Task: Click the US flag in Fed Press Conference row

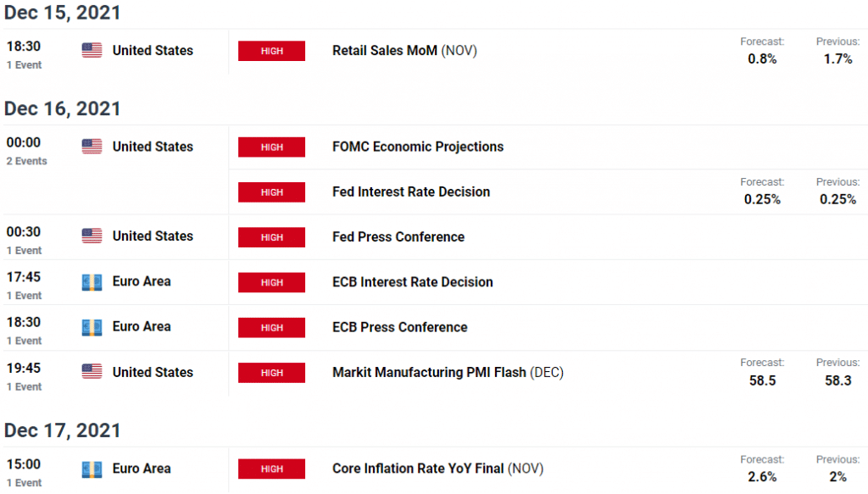Action: [92, 236]
